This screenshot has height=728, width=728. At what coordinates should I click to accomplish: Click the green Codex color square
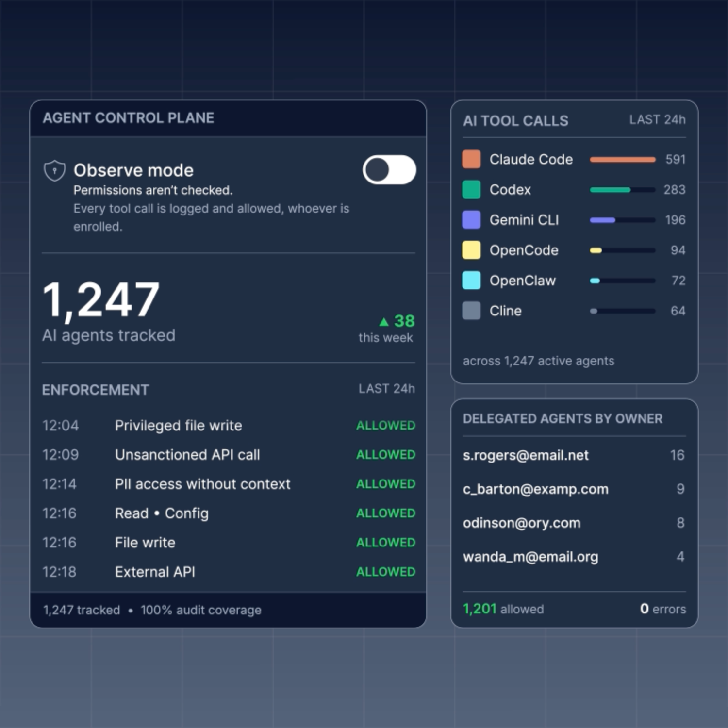(x=471, y=189)
